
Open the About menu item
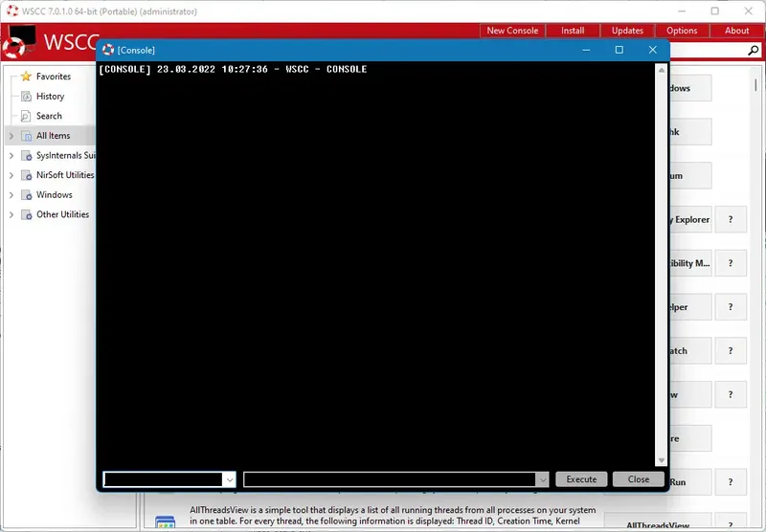[736, 31]
